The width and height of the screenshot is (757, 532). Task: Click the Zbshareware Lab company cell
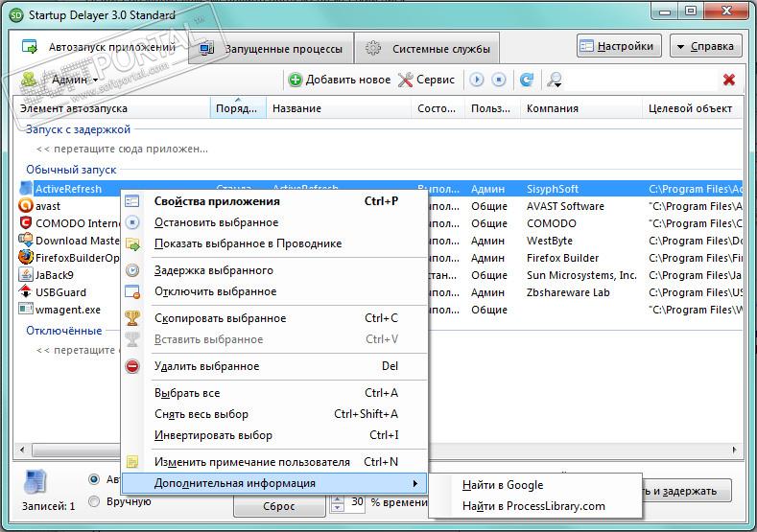click(x=568, y=292)
